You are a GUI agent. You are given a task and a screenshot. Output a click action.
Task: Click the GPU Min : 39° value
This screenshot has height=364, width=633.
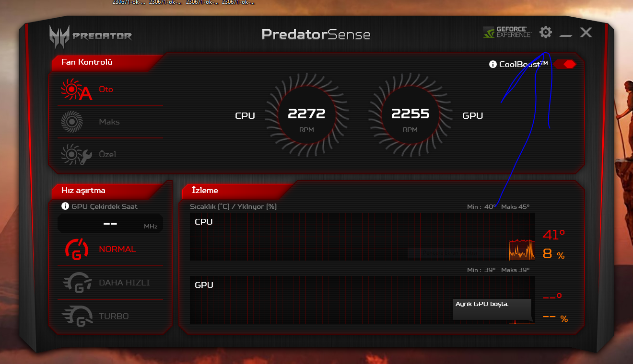(x=481, y=270)
